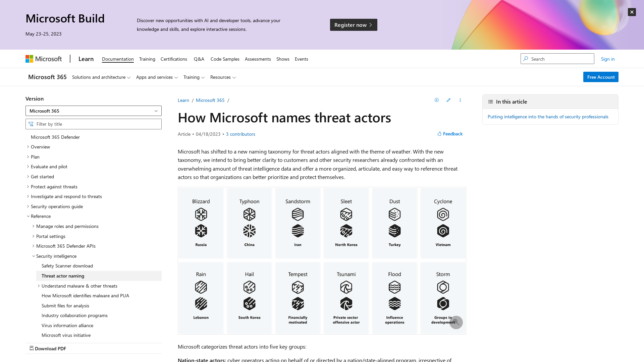The height and width of the screenshot is (362, 644).
Task: Expand Protect against threats section
Action: tap(28, 187)
